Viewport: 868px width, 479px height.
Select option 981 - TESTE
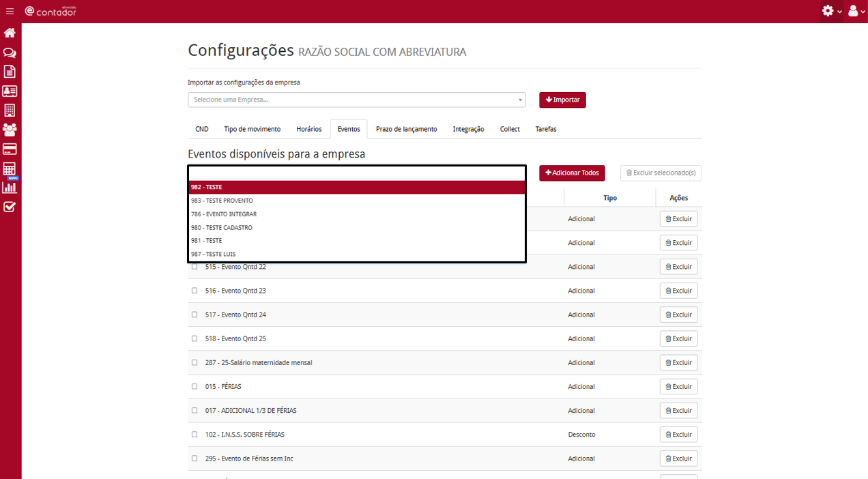click(x=357, y=241)
